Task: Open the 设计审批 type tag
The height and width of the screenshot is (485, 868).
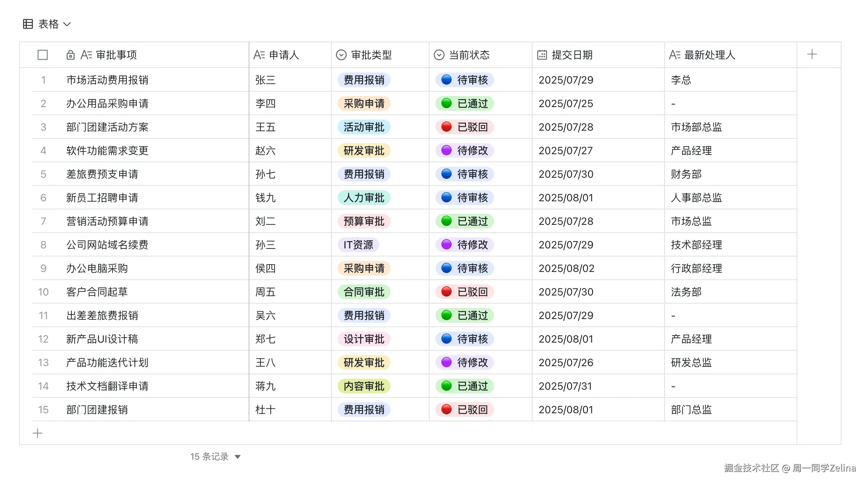Action: point(364,339)
